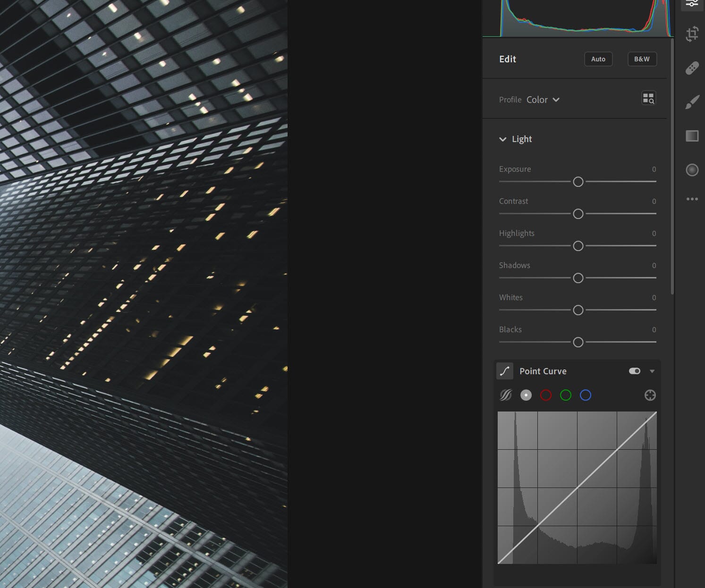Click the Exposure slider handle
705x588 pixels.
tap(578, 182)
